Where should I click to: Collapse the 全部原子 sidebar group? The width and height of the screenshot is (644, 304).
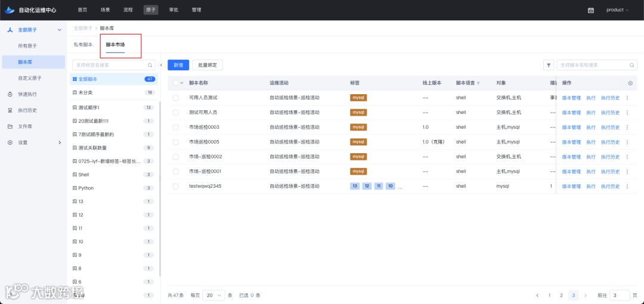click(x=60, y=30)
